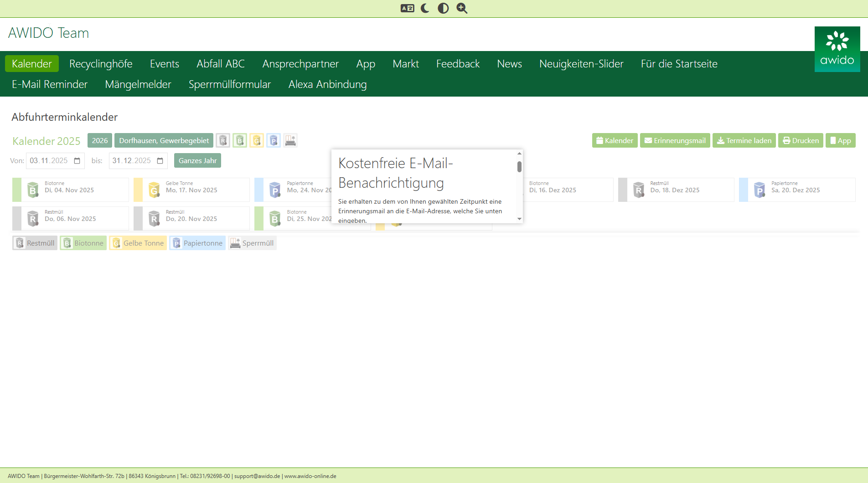
Task: Click the awido logo
Action: [x=837, y=49]
